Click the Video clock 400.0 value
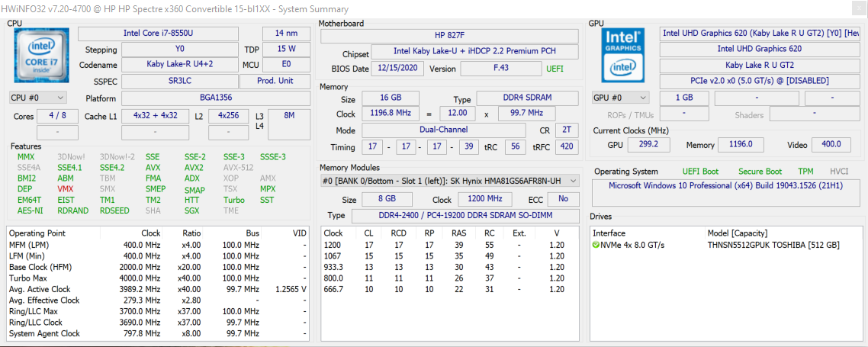The image size is (868, 347). click(831, 145)
